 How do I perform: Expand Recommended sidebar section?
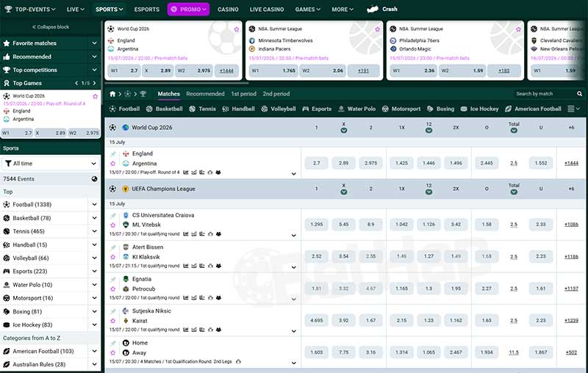click(x=95, y=57)
